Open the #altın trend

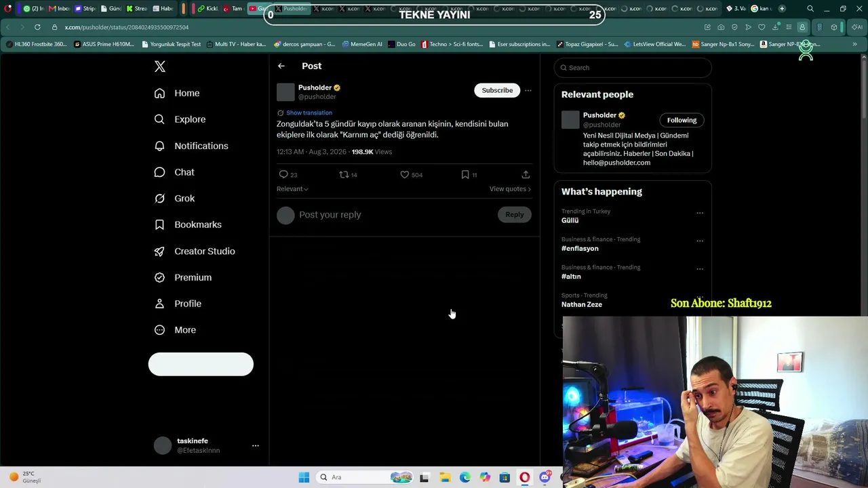571,277
